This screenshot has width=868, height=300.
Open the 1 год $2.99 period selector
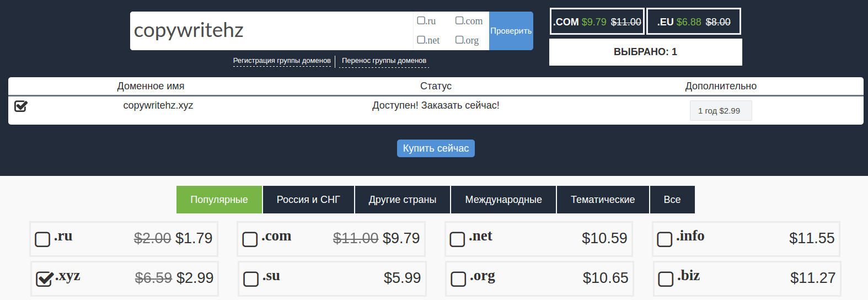721,110
